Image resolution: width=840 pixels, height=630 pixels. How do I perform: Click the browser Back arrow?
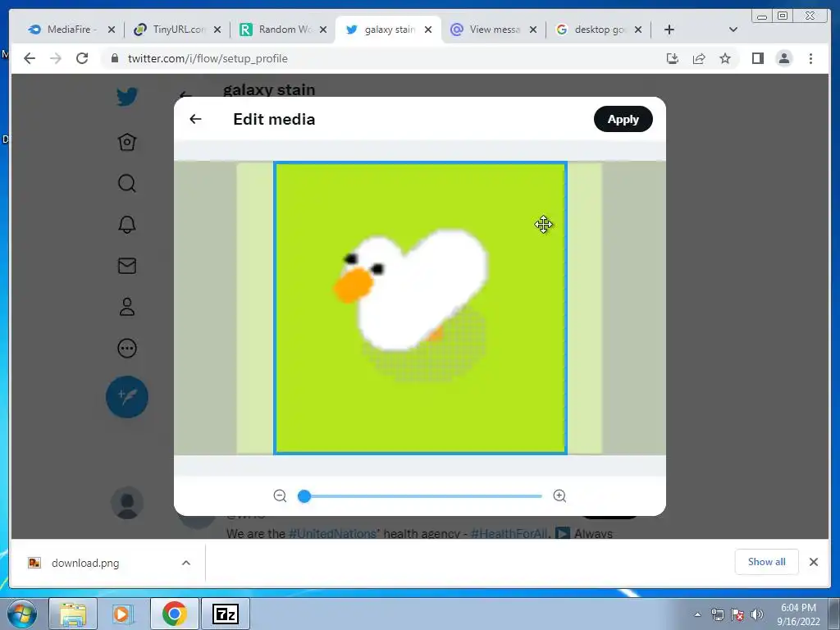(30, 58)
